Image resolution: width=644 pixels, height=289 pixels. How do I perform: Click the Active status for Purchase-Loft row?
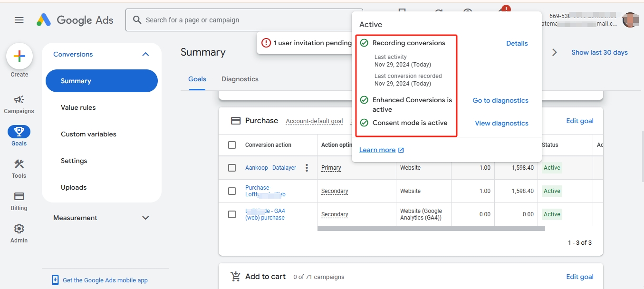point(552,191)
